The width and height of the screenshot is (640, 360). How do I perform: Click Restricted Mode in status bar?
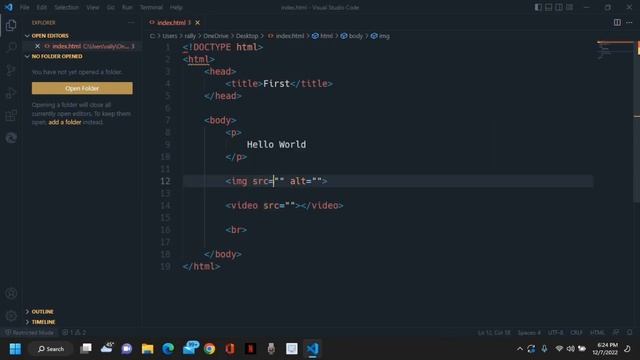(x=29, y=333)
